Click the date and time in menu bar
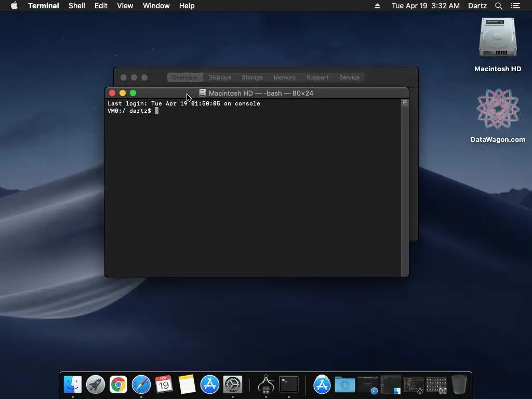This screenshot has width=532, height=399. pos(425,6)
